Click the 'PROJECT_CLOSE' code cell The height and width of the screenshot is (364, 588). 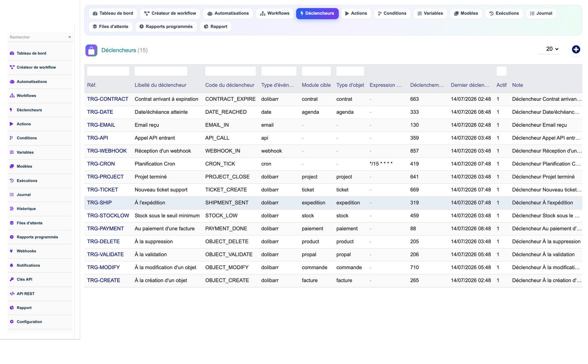227,177
